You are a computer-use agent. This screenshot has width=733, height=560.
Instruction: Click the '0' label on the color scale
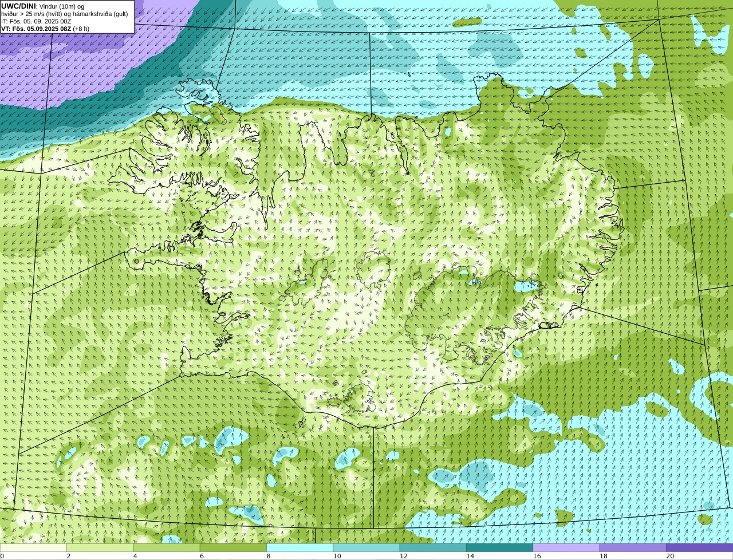[x=2, y=556]
